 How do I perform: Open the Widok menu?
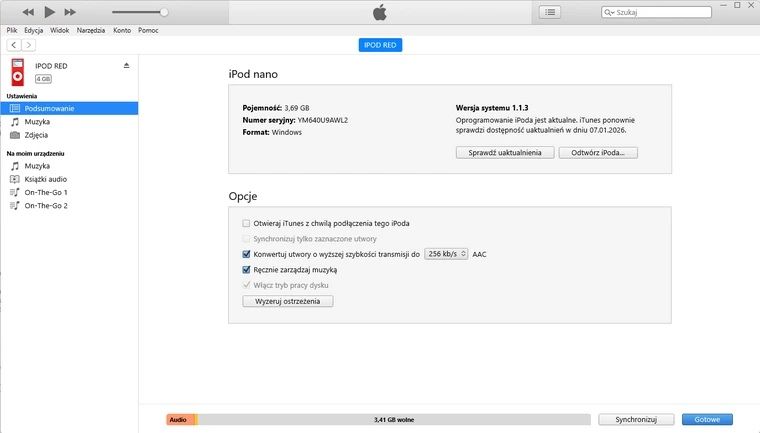[x=60, y=30]
